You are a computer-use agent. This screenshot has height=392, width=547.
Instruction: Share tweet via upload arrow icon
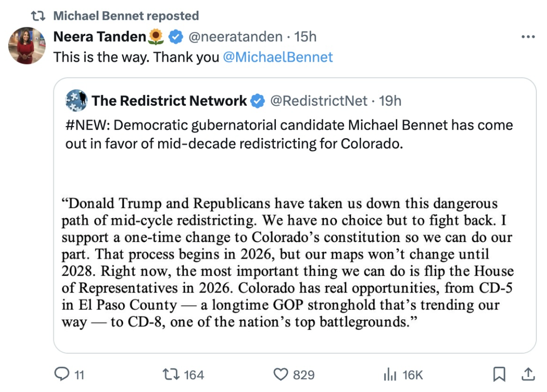click(527, 374)
